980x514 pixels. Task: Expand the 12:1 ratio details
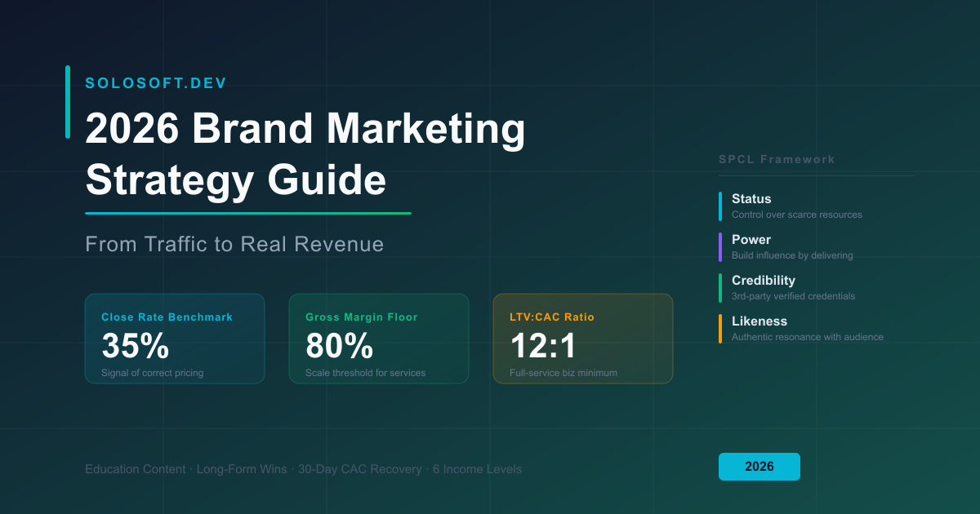pos(542,346)
